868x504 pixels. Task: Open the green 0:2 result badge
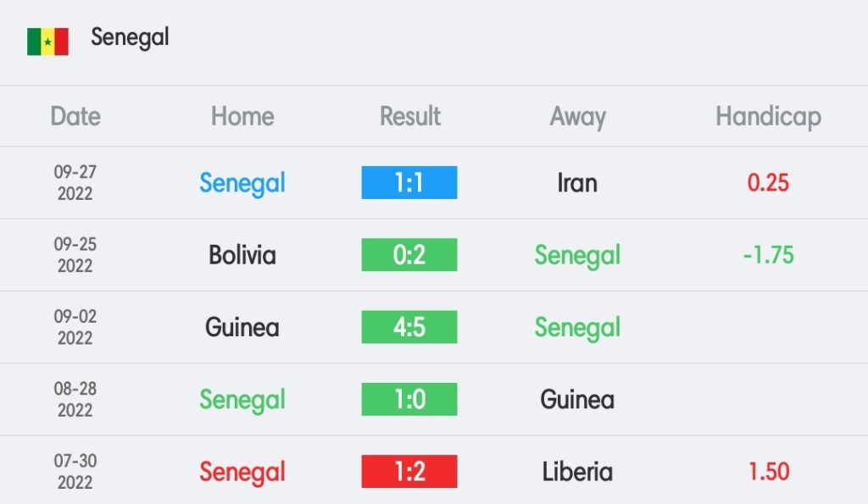pyautogui.click(x=409, y=254)
